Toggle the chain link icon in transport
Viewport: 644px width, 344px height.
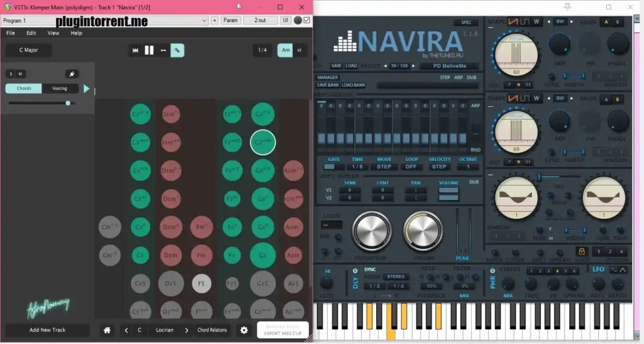177,50
